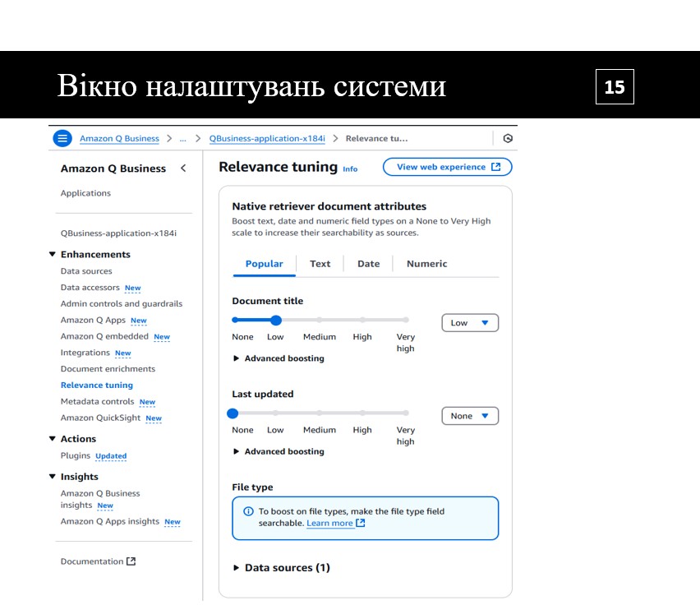This screenshot has width=700, height=605.
Task: Open the Info link beside Relevance tuning
Action: (x=350, y=169)
